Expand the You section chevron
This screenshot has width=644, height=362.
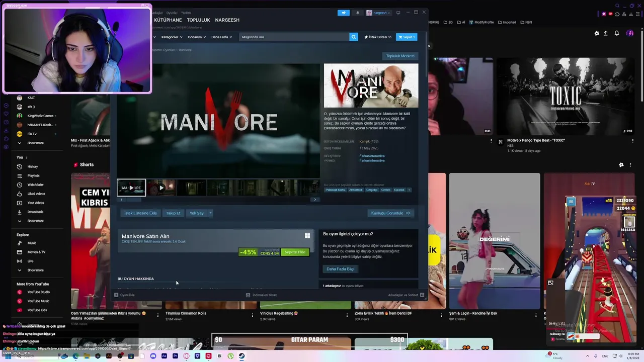click(26, 157)
